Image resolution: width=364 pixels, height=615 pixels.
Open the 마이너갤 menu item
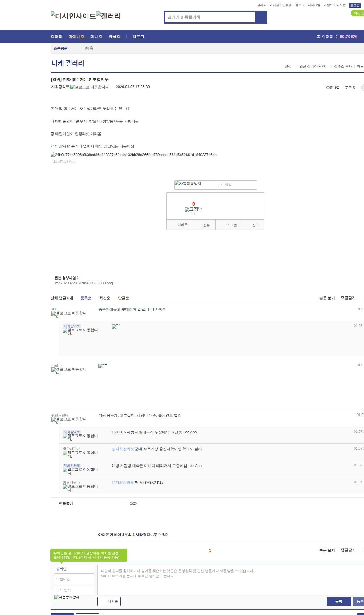pos(76,36)
